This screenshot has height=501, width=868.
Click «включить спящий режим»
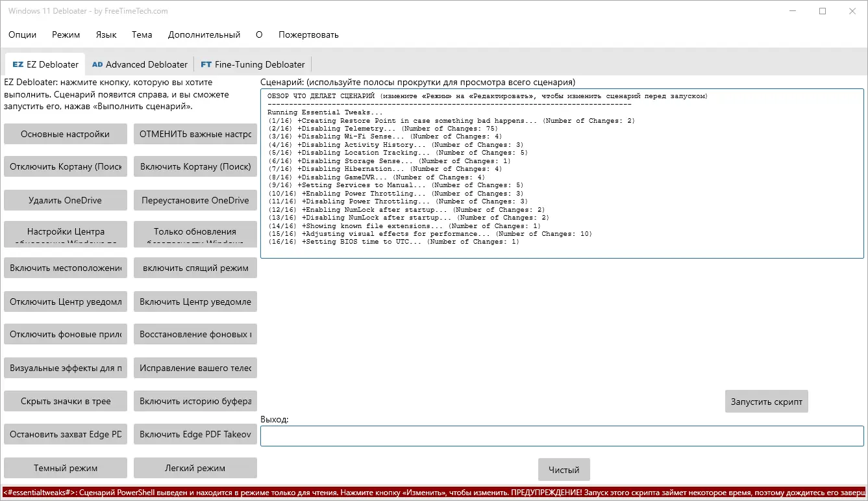[195, 268]
